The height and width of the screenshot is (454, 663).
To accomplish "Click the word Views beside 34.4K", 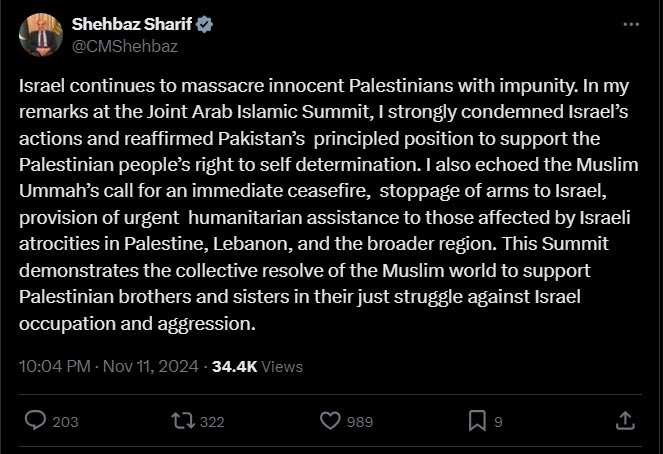I will 282,367.
